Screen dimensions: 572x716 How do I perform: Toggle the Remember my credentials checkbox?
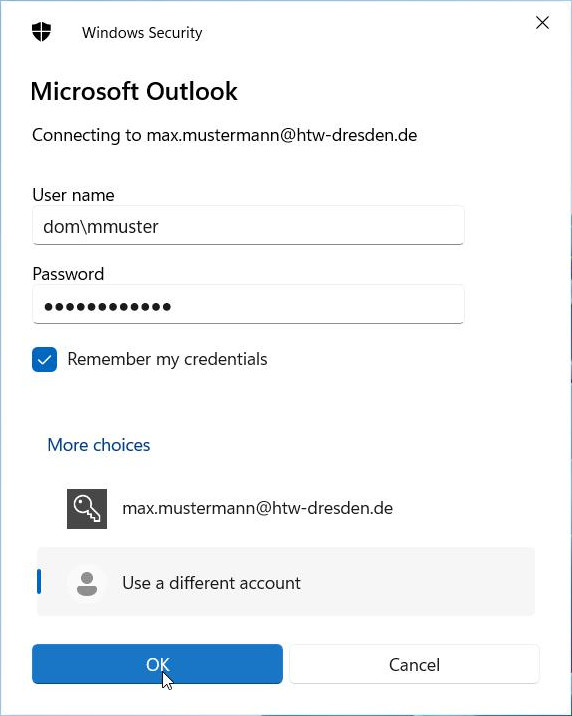pyautogui.click(x=44, y=359)
